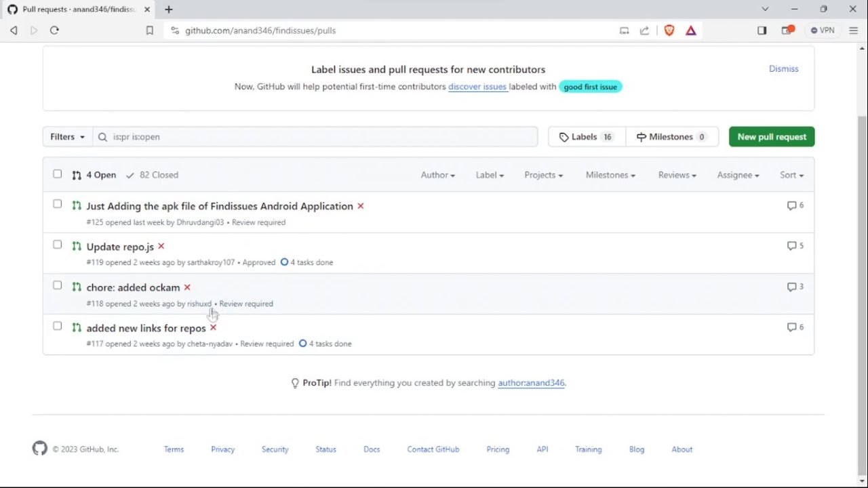Click the is:pr is:open search field

[x=315, y=137]
